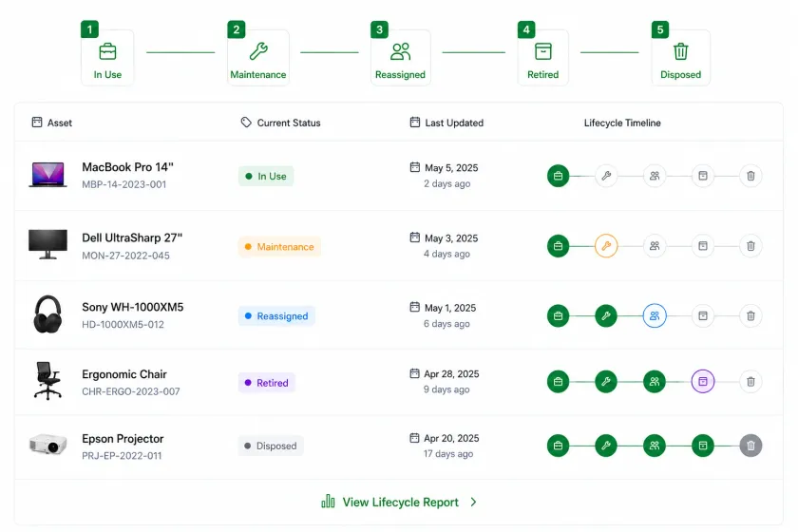Screen dimensions: 798x532
Task: Select the MacBook Pro 14" asset name
Action: [x=127, y=167]
